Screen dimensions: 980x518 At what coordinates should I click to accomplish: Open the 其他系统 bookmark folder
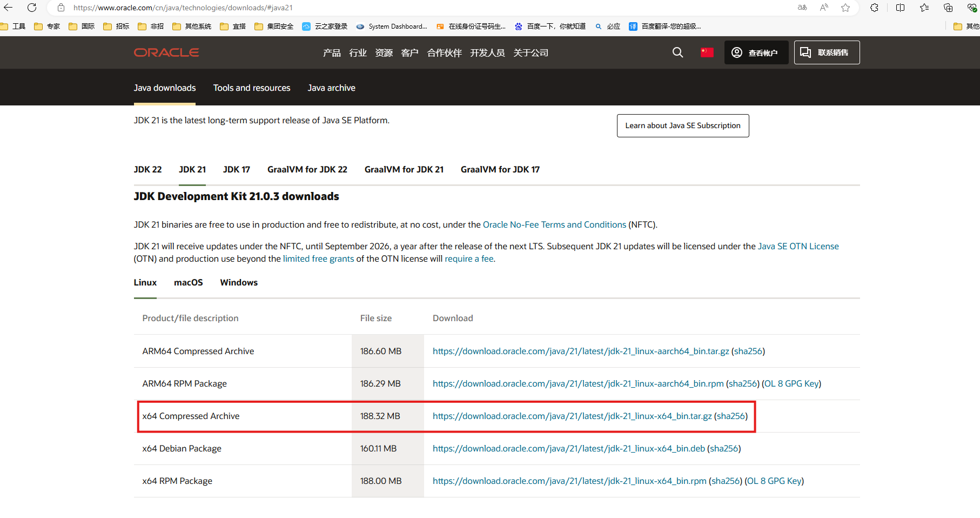pos(192,26)
